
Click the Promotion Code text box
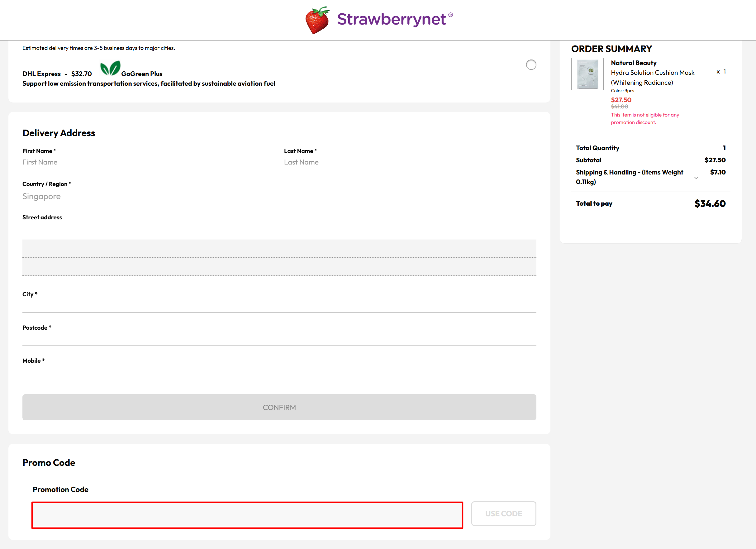pyautogui.click(x=247, y=515)
